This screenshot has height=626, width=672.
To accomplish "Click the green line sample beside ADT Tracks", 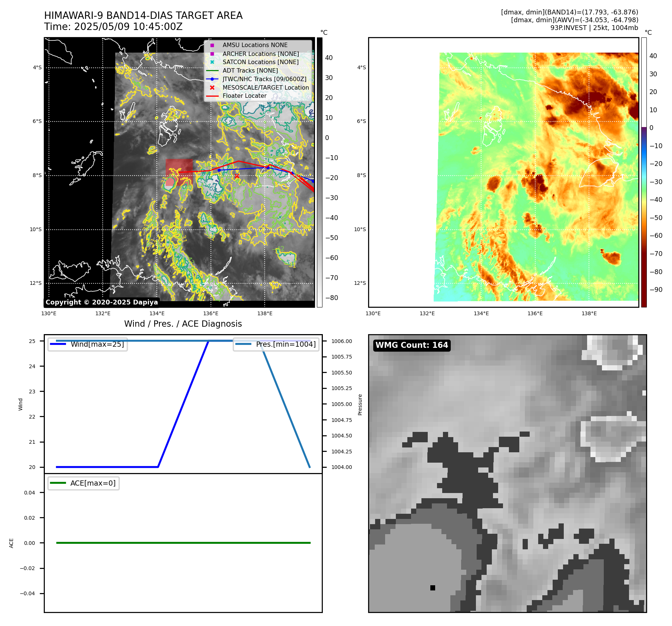I will click(x=212, y=71).
